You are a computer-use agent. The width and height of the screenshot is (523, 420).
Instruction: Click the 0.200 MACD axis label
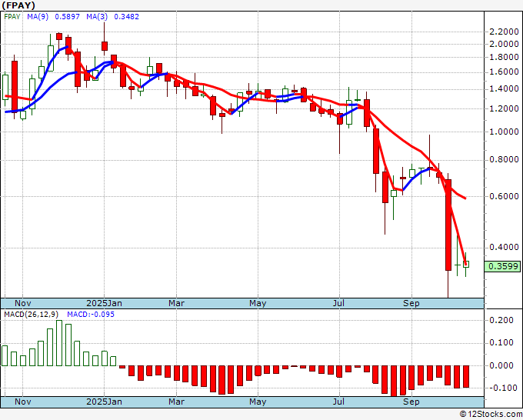coord(501,320)
